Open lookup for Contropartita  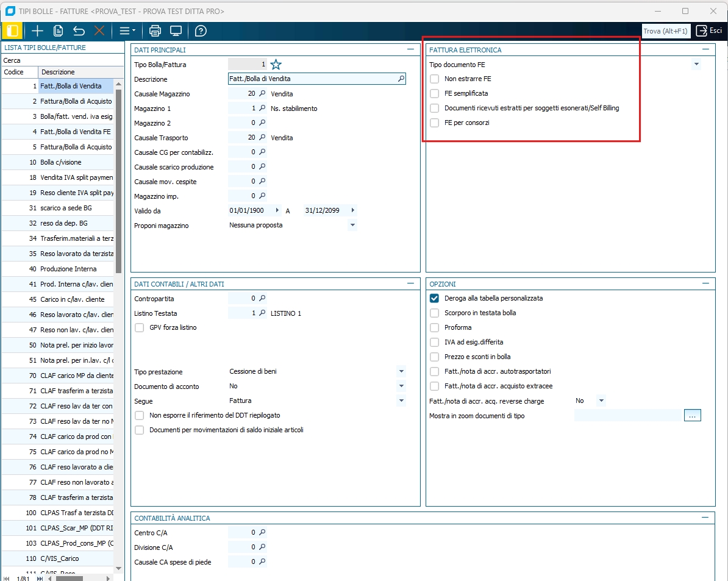262,298
